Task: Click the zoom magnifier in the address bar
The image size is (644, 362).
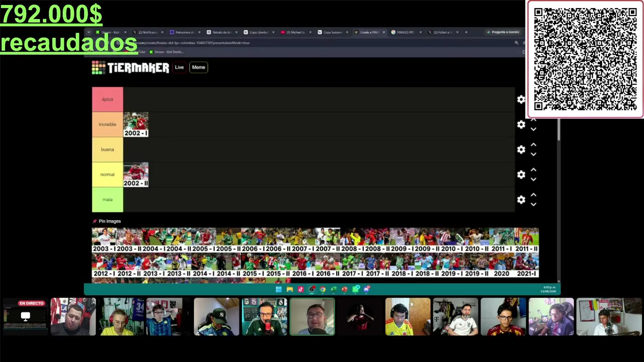Action: click(x=516, y=43)
